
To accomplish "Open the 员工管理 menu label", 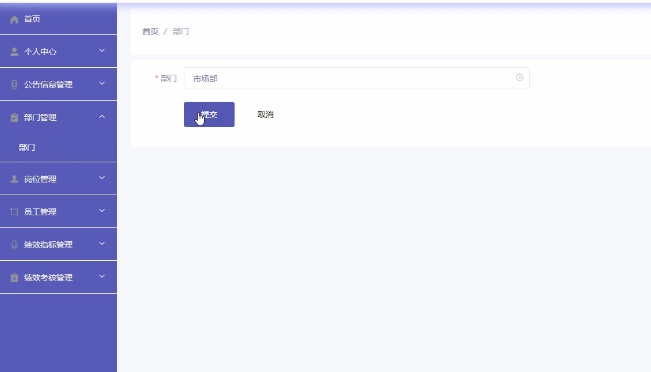I will (x=40, y=212).
